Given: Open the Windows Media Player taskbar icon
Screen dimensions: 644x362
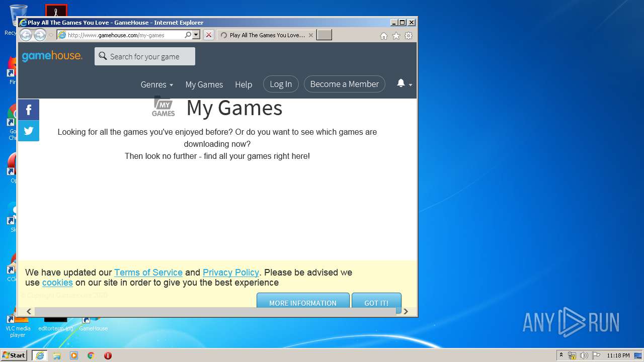Looking at the screenshot, I should [x=74, y=355].
